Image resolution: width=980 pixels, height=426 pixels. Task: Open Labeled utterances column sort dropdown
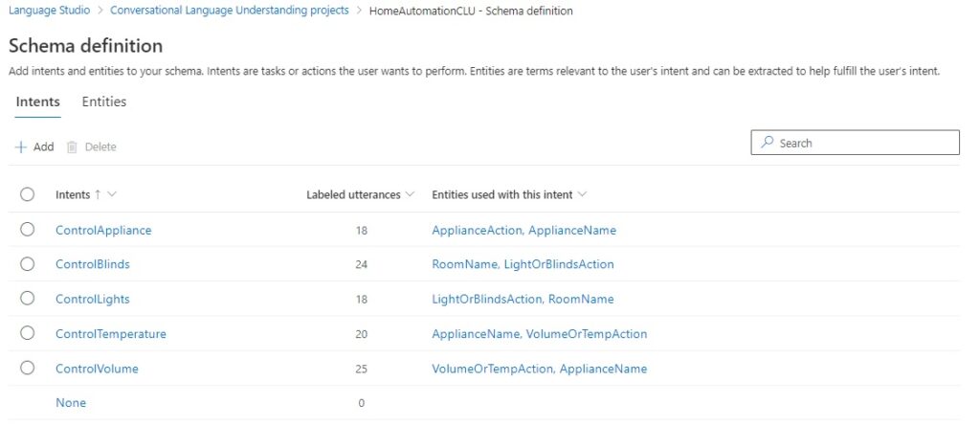411,194
